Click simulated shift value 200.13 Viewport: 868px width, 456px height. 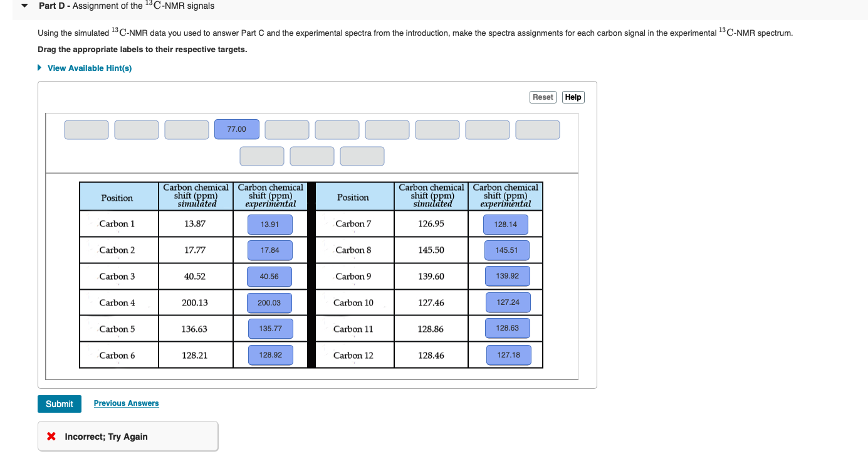[195, 303]
